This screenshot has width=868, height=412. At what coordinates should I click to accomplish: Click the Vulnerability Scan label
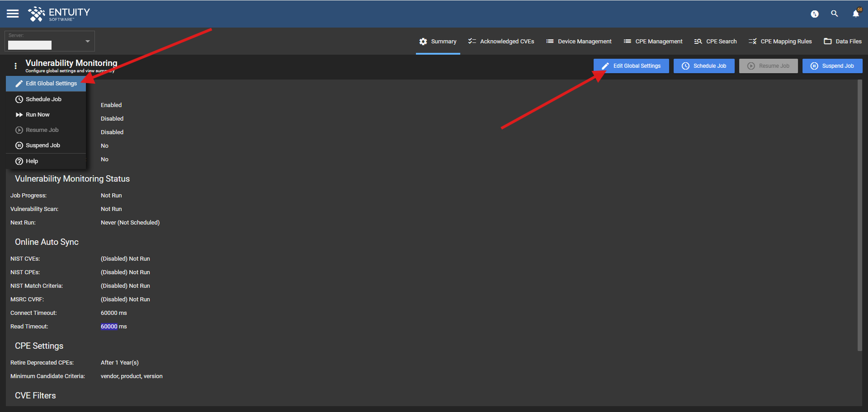[x=34, y=209]
